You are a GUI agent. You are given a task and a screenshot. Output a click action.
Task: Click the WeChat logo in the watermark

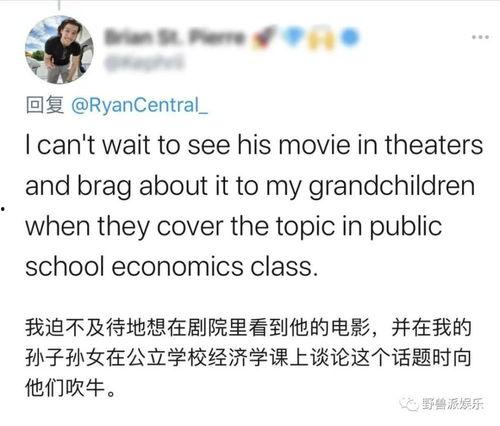[x=409, y=404]
